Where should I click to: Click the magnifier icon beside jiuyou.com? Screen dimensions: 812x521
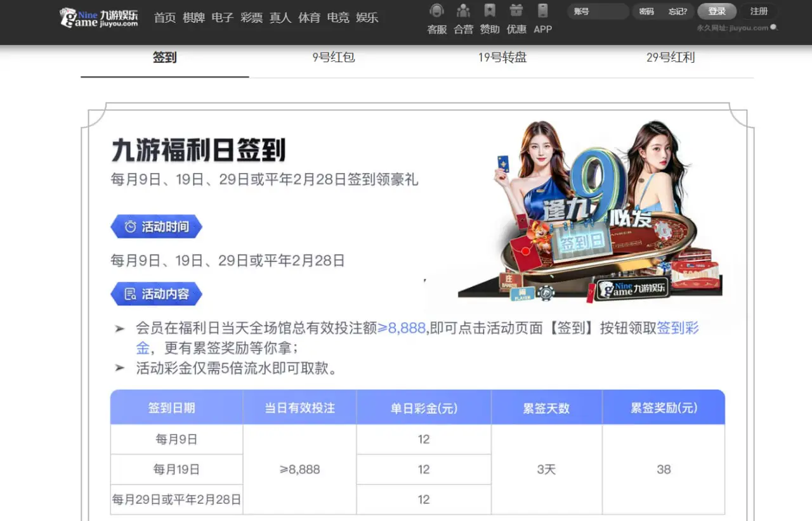tap(773, 28)
